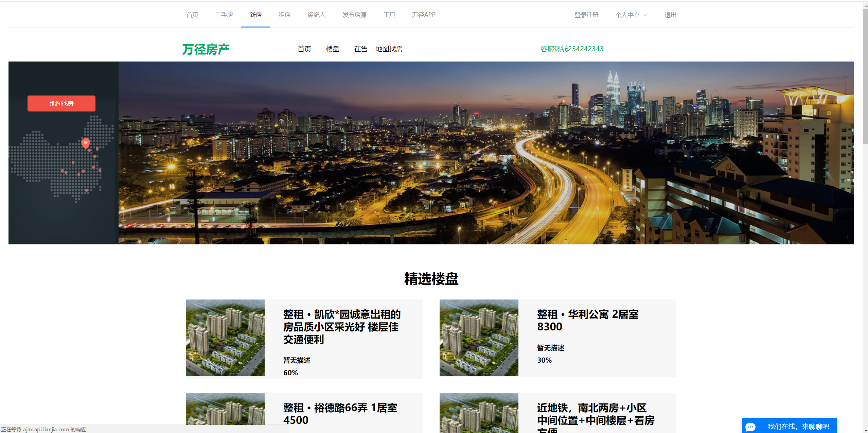Click the scrollbar down arrow
The image size is (868, 433).
[865, 430]
